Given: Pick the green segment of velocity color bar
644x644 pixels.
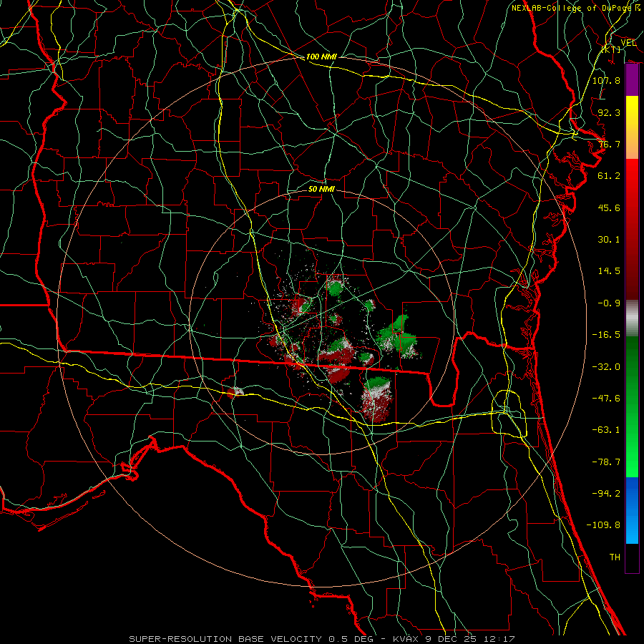Looking at the screenshot, I should coord(632,406).
